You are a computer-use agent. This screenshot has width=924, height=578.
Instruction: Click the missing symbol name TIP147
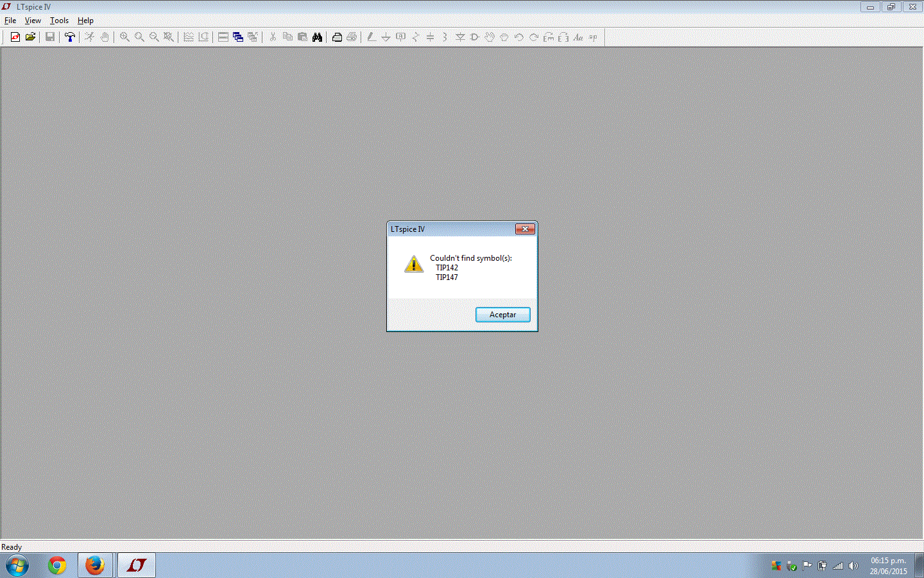[x=447, y=277]
